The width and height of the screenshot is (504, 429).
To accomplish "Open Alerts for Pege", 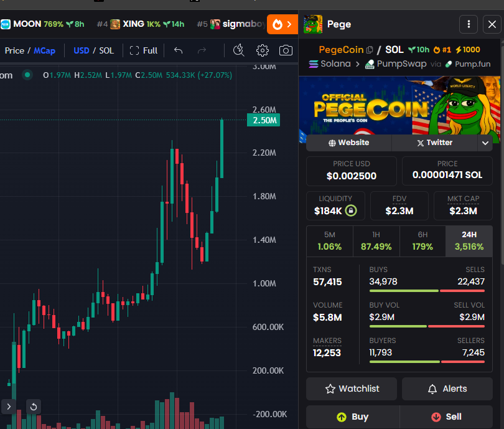I will point(447,389).
